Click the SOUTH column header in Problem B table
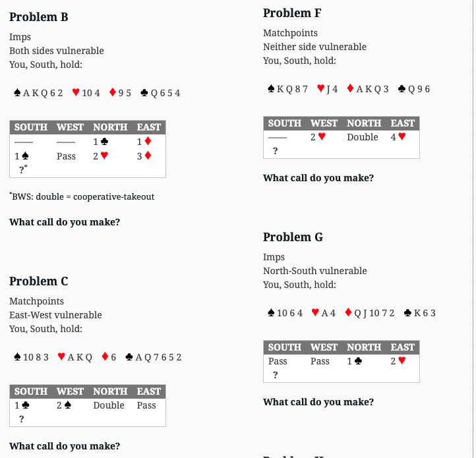Viewport: 476px width, 458px height. click(31, 127)
